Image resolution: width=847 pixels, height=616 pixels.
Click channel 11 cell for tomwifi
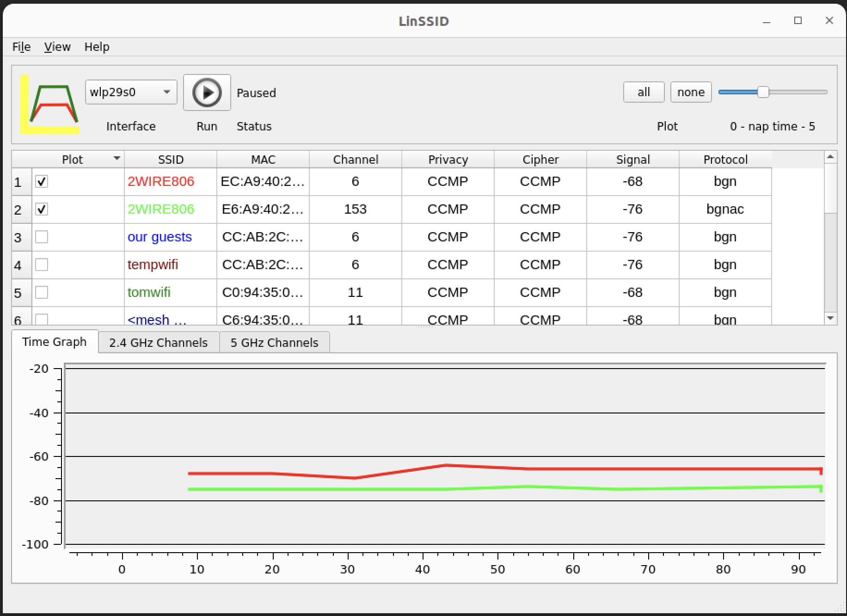(x=356, y=292)
